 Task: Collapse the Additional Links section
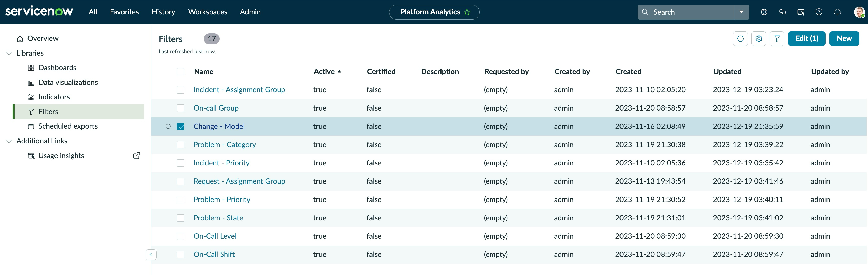click(x=9, y=141)
